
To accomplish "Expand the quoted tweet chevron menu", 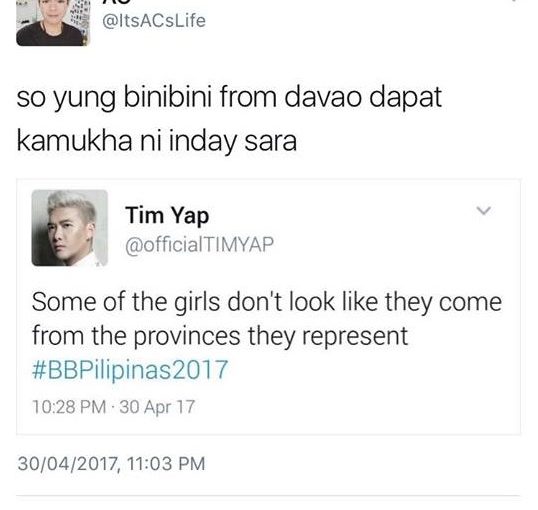I will (484, 210).
